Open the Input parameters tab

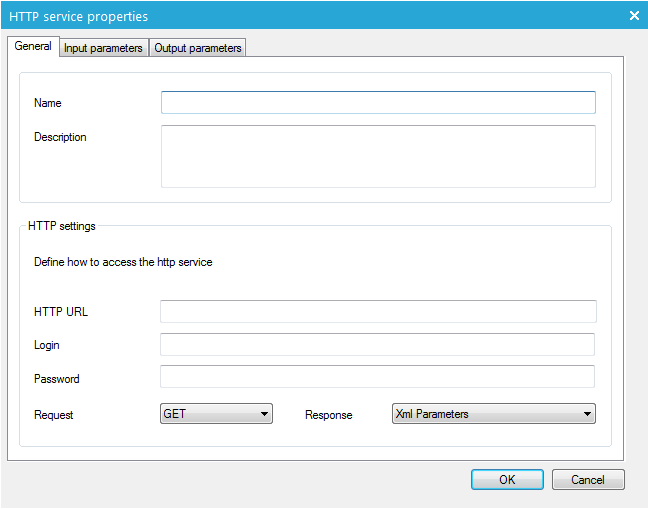103,48
